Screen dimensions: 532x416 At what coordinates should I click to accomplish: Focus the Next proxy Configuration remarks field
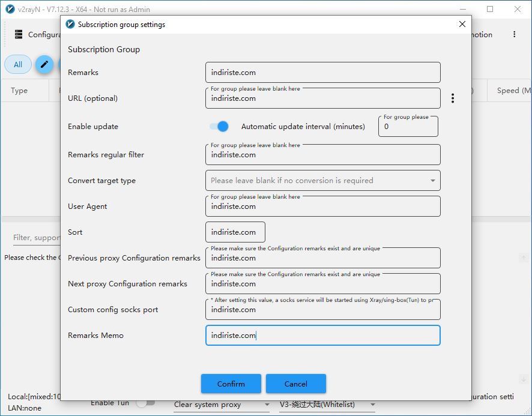[x=322, y=284]
